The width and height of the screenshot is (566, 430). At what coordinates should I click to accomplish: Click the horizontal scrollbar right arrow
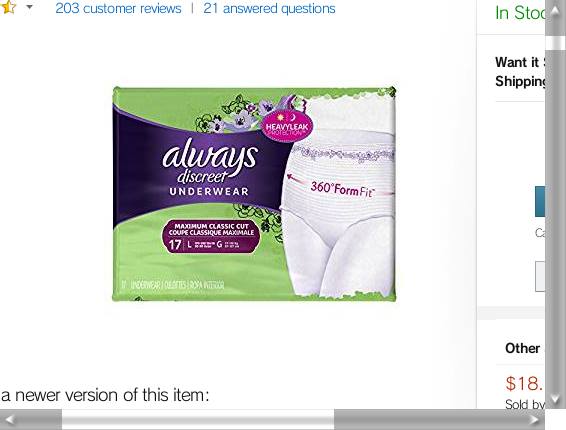(535, 420)
